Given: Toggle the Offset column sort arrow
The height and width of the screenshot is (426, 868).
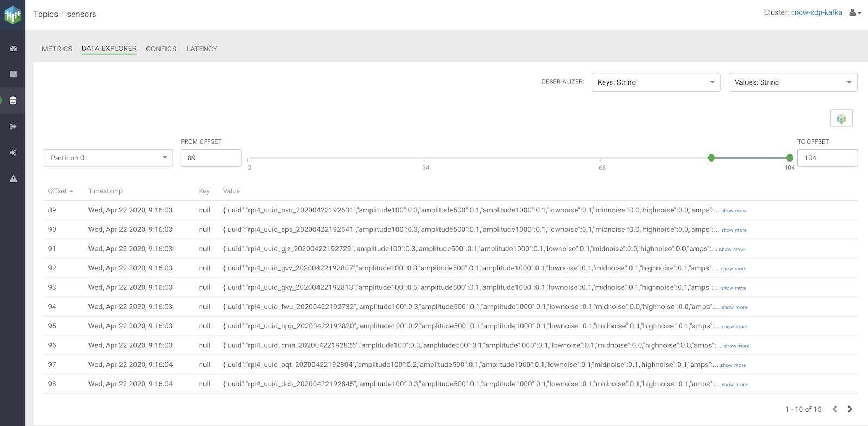Looking at the screenshot, I should [x=71, y=191].
